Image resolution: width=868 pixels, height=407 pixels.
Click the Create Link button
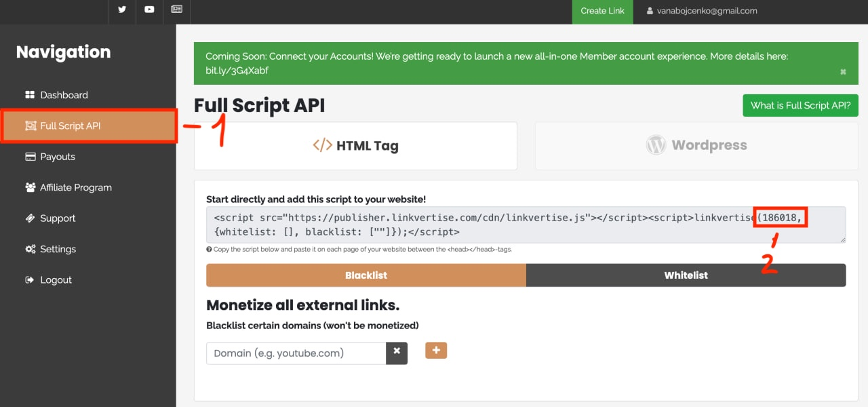602,11
